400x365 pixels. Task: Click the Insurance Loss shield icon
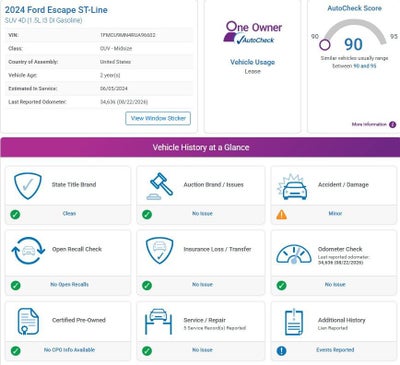coord(160,250)
